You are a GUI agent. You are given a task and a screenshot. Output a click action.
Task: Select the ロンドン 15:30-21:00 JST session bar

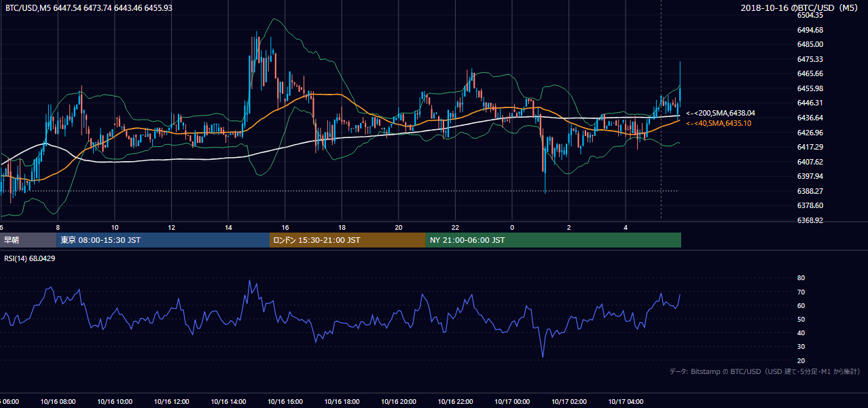pos(348,240)
